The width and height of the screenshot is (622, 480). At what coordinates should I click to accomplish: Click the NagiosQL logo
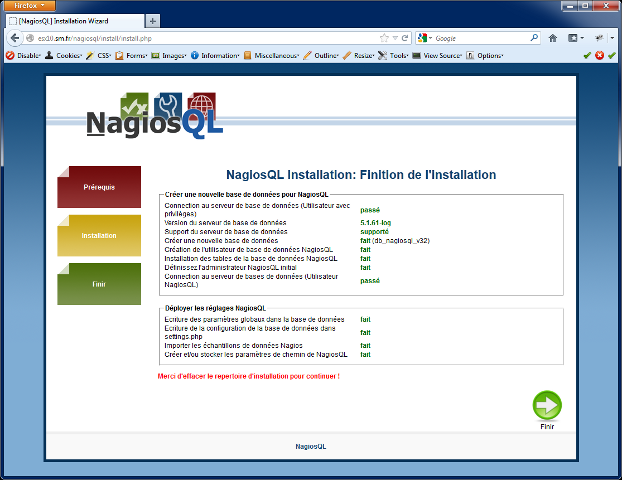(x=155, y=115)
